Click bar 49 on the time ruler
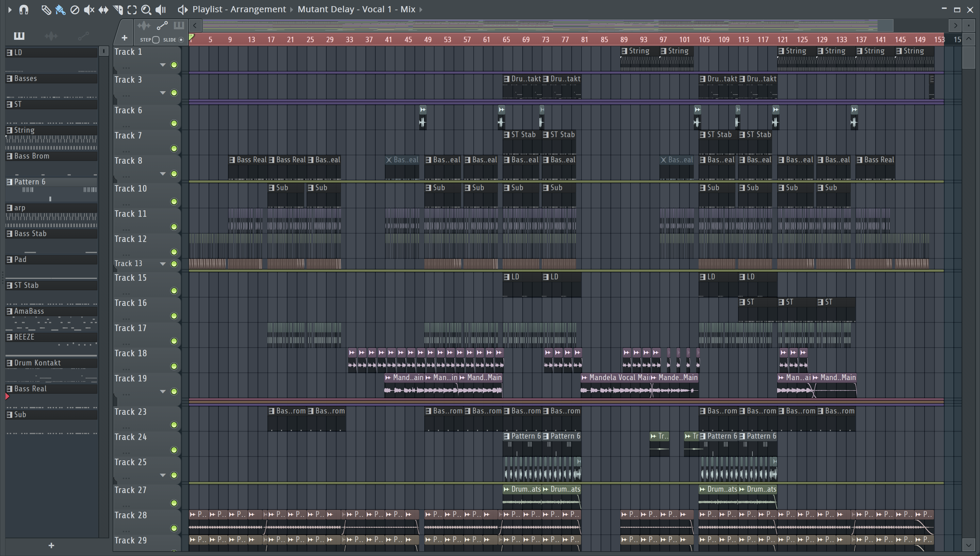The height and width of the screenshot is (556, 980). point(428,39)
